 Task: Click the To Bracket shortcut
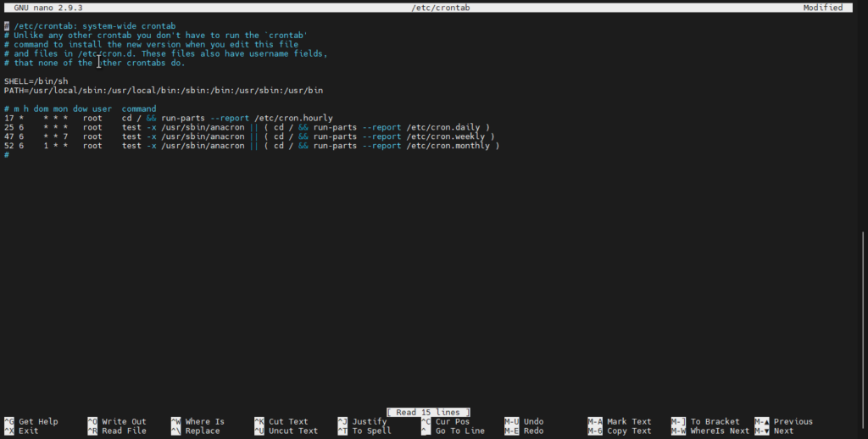[715, 421]
